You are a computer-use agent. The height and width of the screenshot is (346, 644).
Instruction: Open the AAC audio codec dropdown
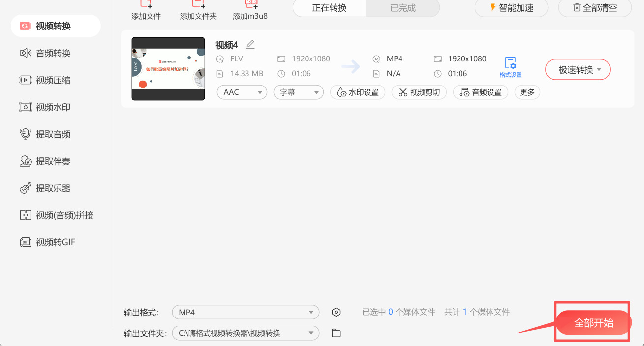[x=242, y=92]
